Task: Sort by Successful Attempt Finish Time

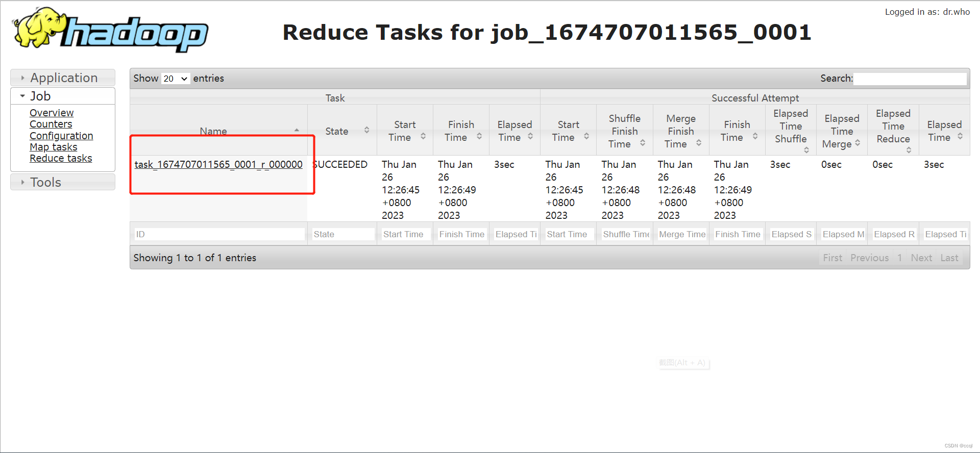Action: 737,131
